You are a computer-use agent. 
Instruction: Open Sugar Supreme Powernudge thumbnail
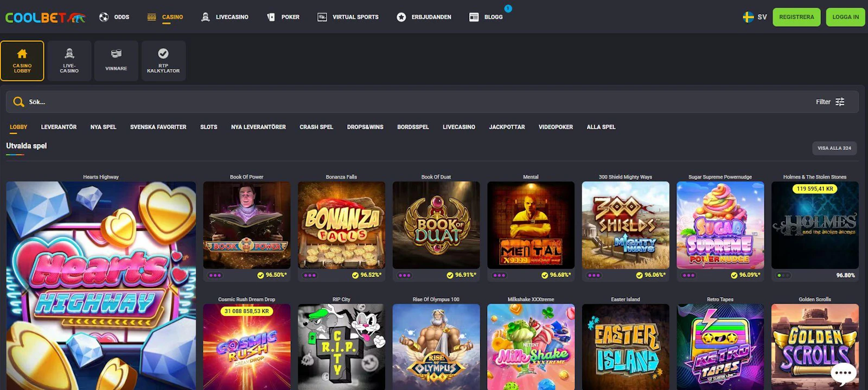[x=720, y=225]
